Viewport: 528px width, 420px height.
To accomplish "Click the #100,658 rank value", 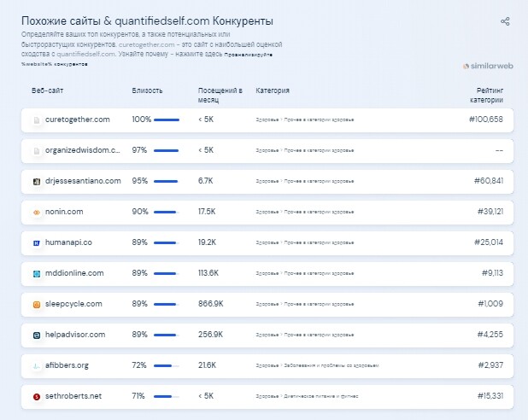I will coord(486,120).
